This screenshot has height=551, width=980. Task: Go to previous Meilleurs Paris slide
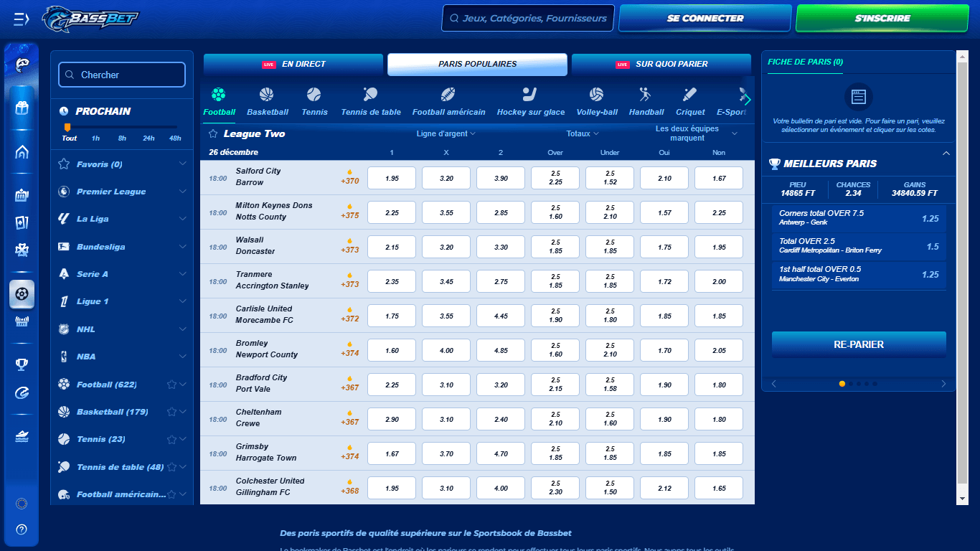(774, 384)
